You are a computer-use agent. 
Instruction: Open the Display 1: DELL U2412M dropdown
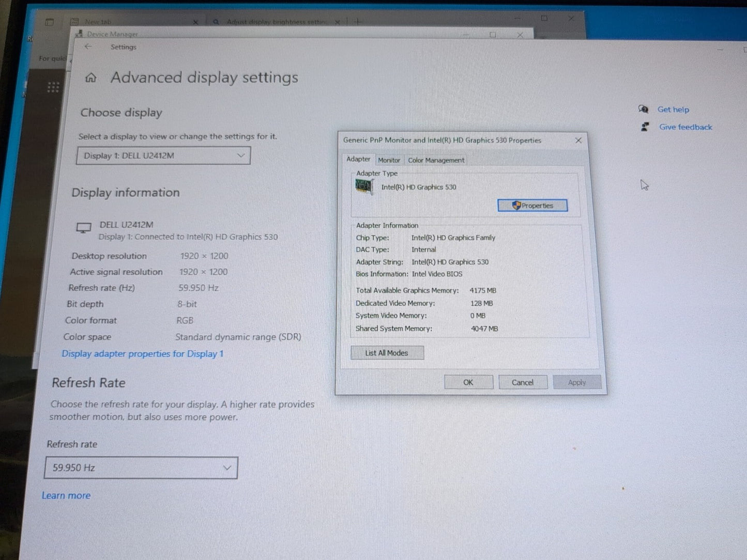coord(163,155)
